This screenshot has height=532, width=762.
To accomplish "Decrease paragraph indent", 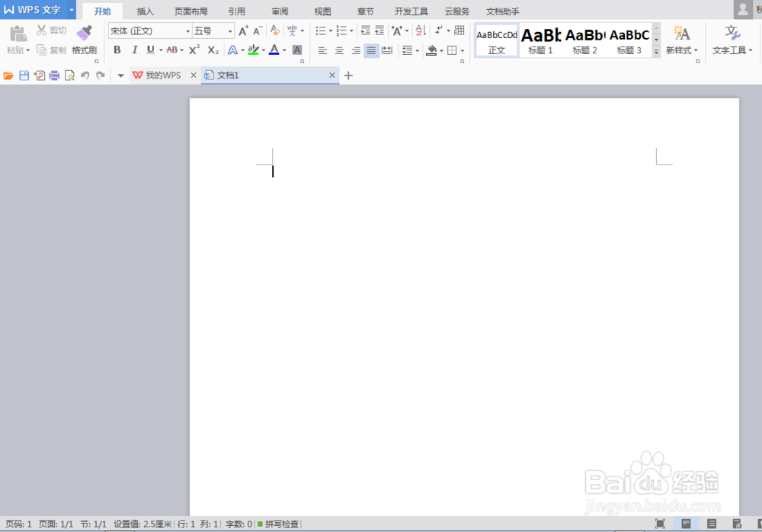I will (x=366, y=30).
